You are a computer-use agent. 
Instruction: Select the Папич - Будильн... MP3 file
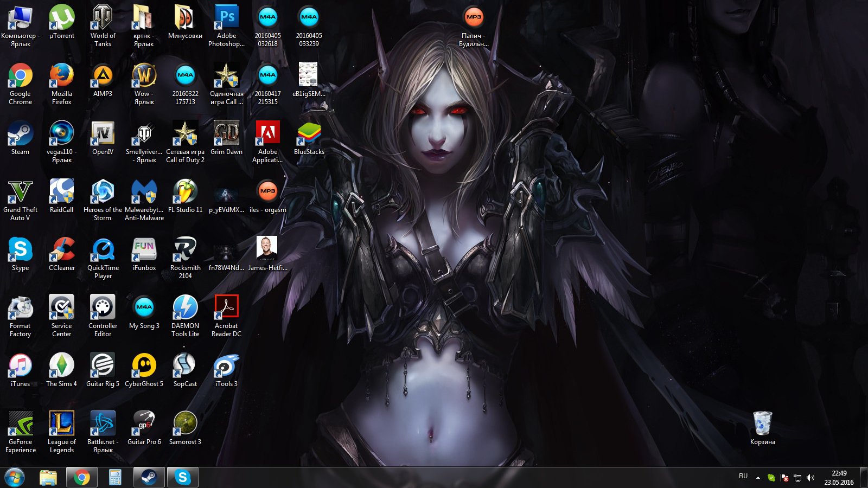pos(474,17)
